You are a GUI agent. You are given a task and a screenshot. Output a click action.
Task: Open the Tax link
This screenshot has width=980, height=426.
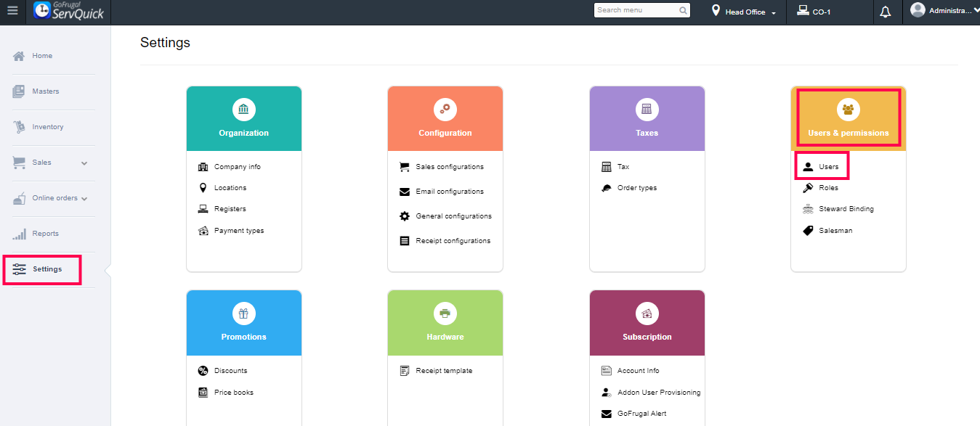(x=623, y=167)
